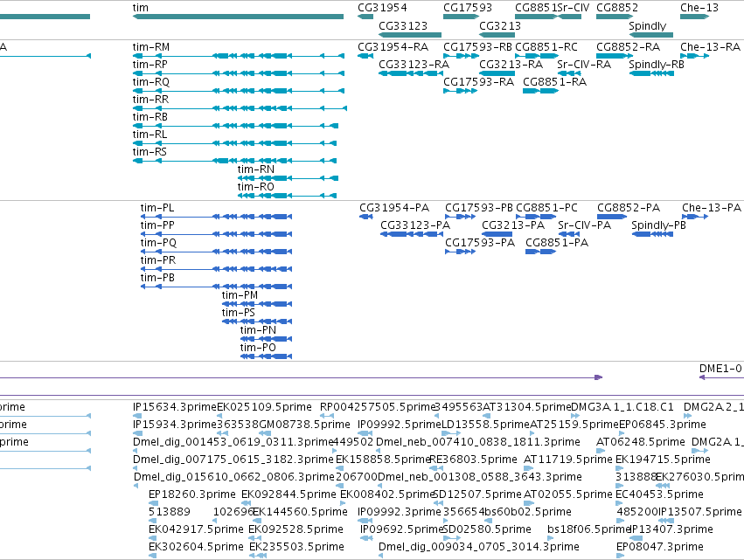Select the tim-PB protein
Screen dimensions: 744x560
click(x=216, y=287)
